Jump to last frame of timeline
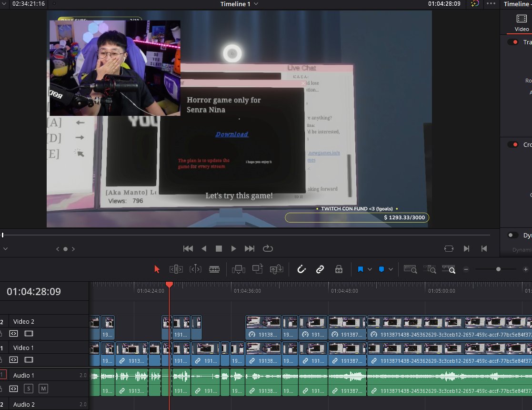Image resolution: width=532 pixels, height=410 pixels. 250,249
